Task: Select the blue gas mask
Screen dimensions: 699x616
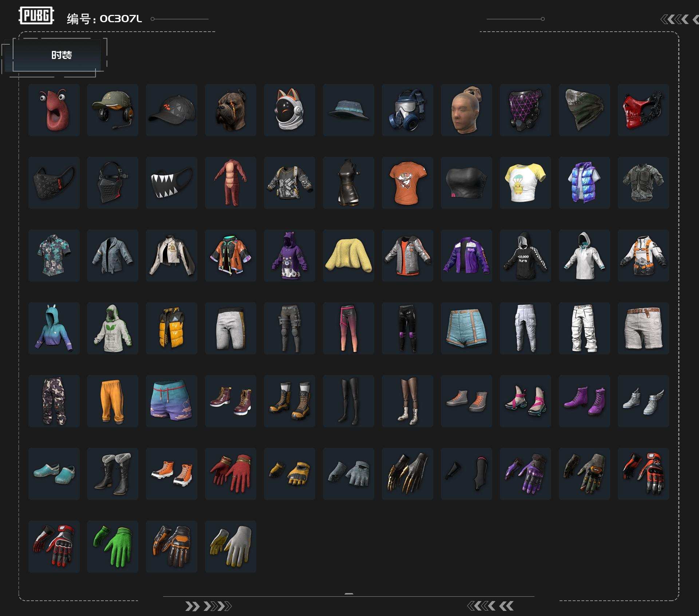Action: [407, 110]
